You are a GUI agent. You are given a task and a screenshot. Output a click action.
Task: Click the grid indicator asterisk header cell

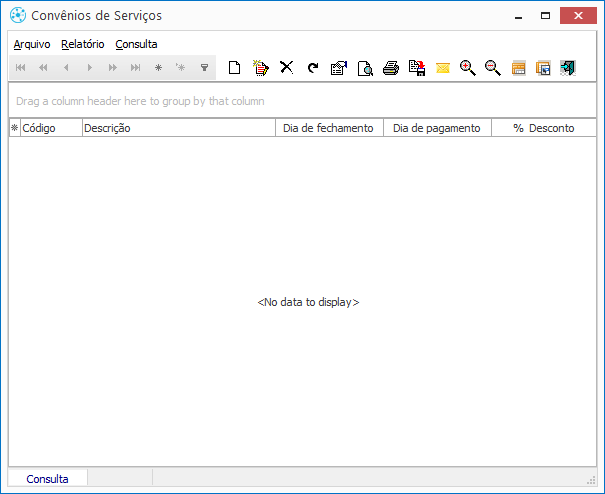[15, 128]
